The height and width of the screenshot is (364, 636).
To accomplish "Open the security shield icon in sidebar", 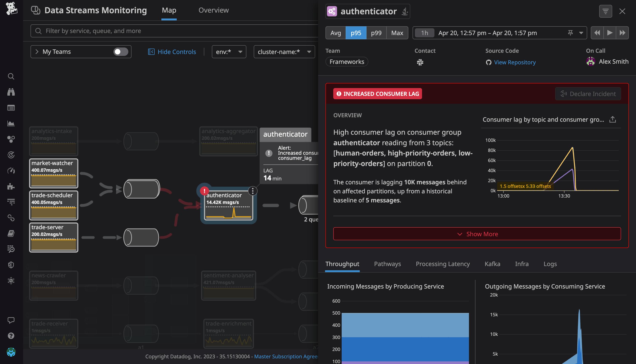I will (x=11, y=265).
